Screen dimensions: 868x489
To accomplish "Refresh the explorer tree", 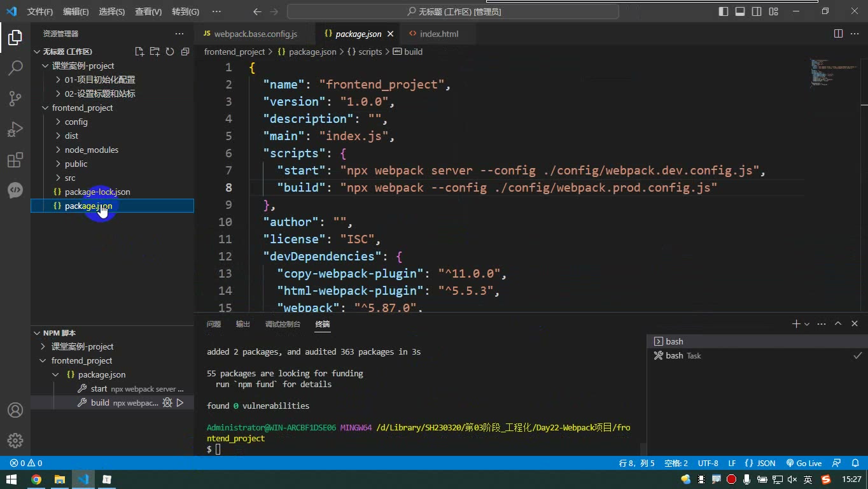I will [170, 52].
